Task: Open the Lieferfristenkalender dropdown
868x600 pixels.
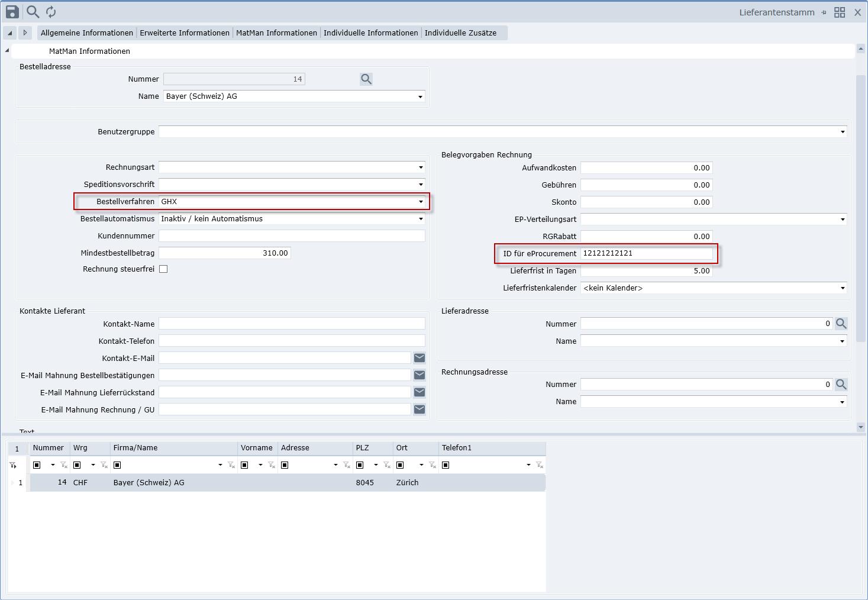Action: [x=843, y=288]
